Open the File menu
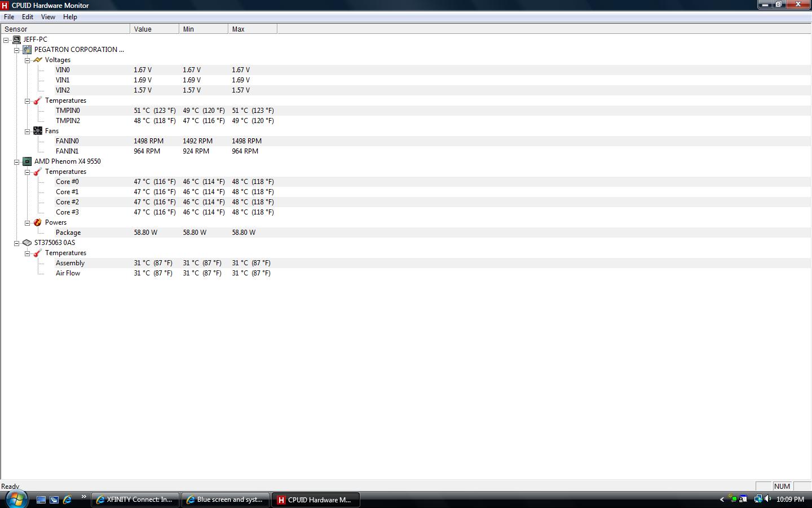Viewport: 812px width, 508px height. [x=9, y=17]
